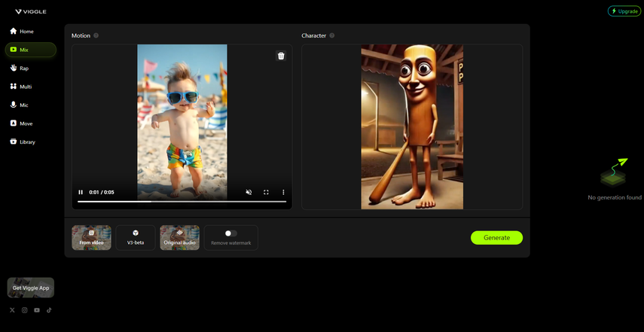Image resolution: width=644 pixels, height=332 pixels.
Task: Open the Original audio option
Action: coord(179,237)
